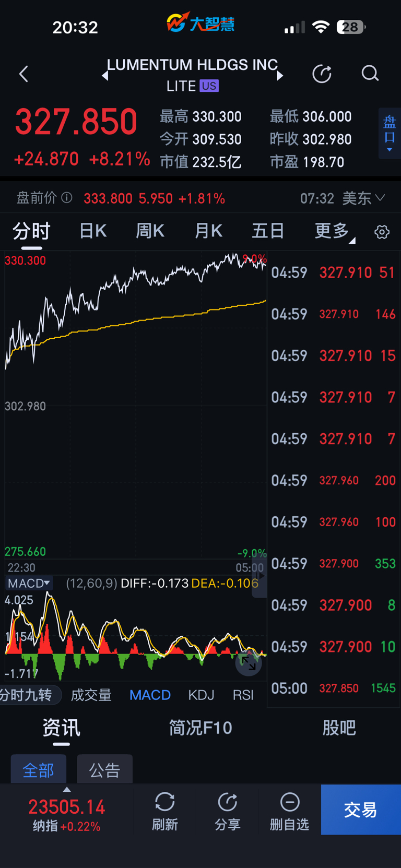The width and height of the screenshot is (401, 868).
Task: Expand index bar with small up triangle
Action: click(x=67, y=789)
